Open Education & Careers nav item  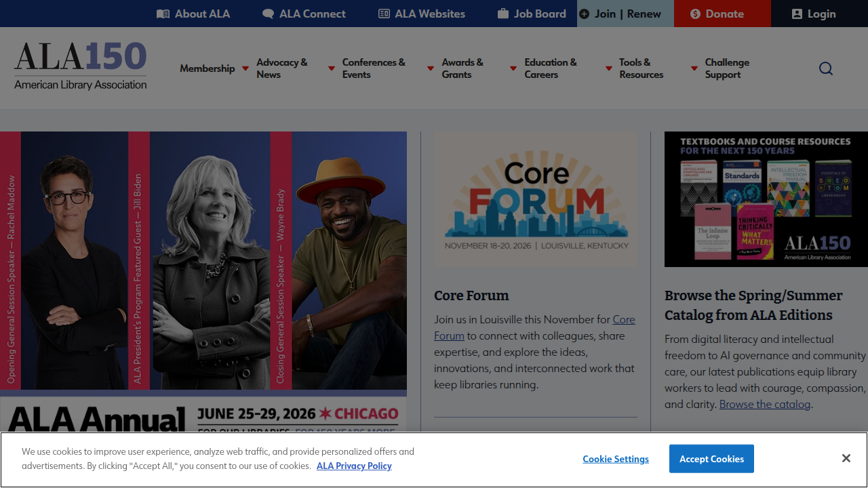point(551,68)
